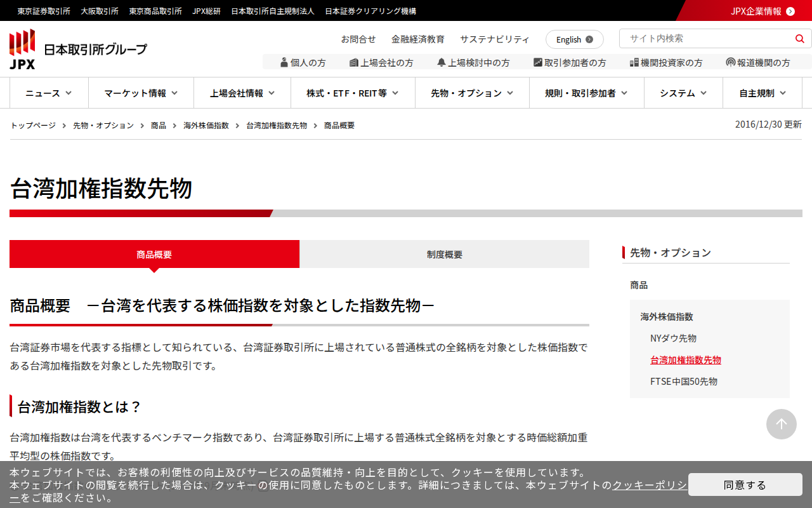Switch to the 制度概要 tab
Viewport: 812px width, 508px height.
coord(445,254)
